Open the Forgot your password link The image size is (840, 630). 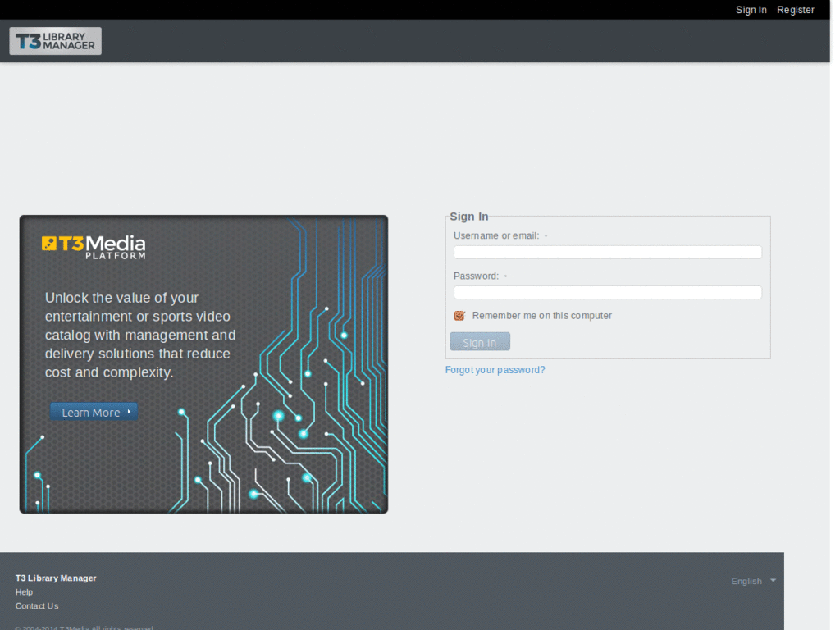point(495,370)
